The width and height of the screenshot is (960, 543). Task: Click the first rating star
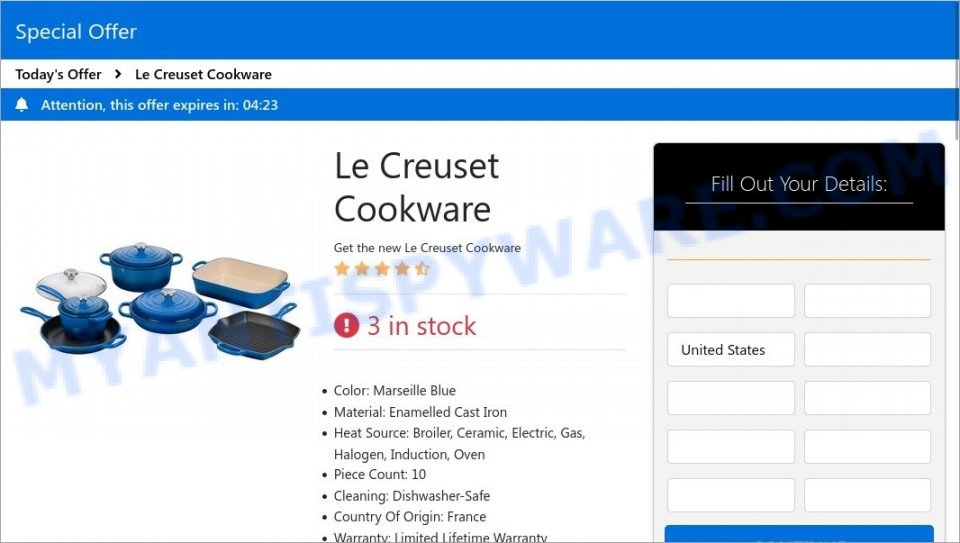coord(342,269)
